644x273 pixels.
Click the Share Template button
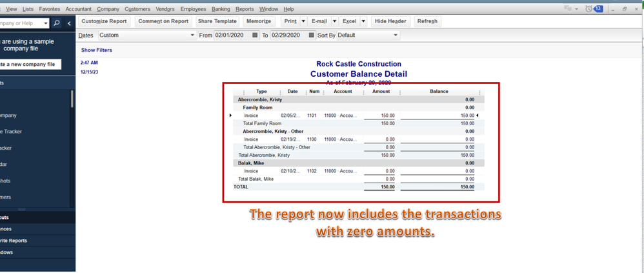click(x=217, y=21)
